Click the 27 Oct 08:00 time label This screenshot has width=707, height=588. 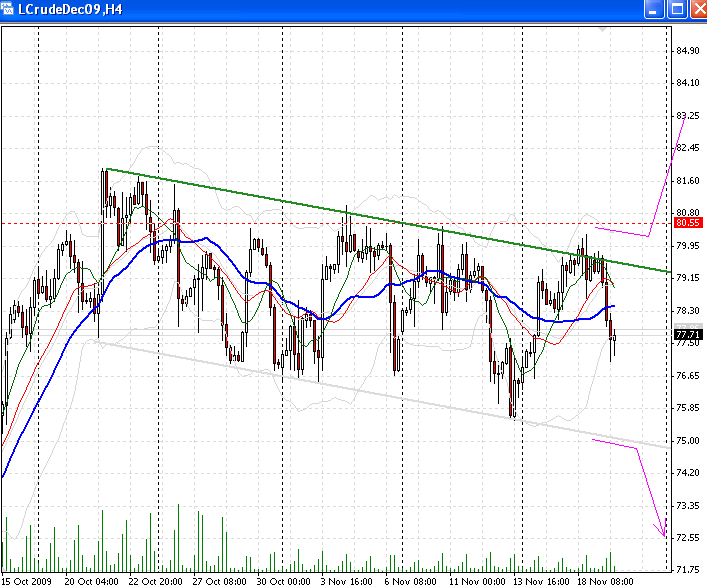pos(220,582)
